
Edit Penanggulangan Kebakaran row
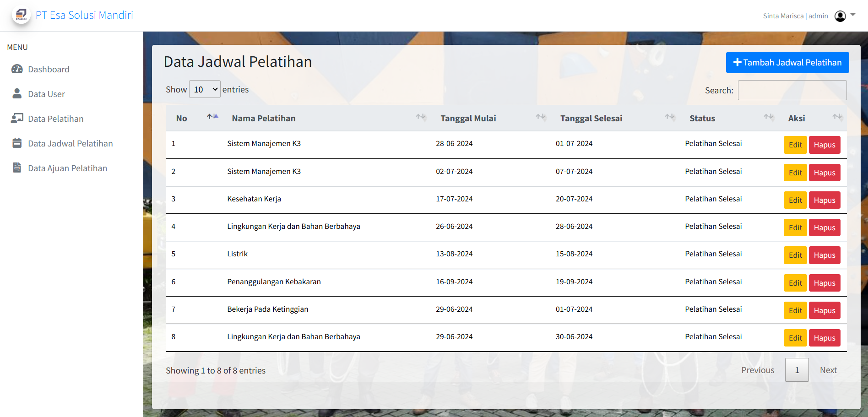(795, 283)
